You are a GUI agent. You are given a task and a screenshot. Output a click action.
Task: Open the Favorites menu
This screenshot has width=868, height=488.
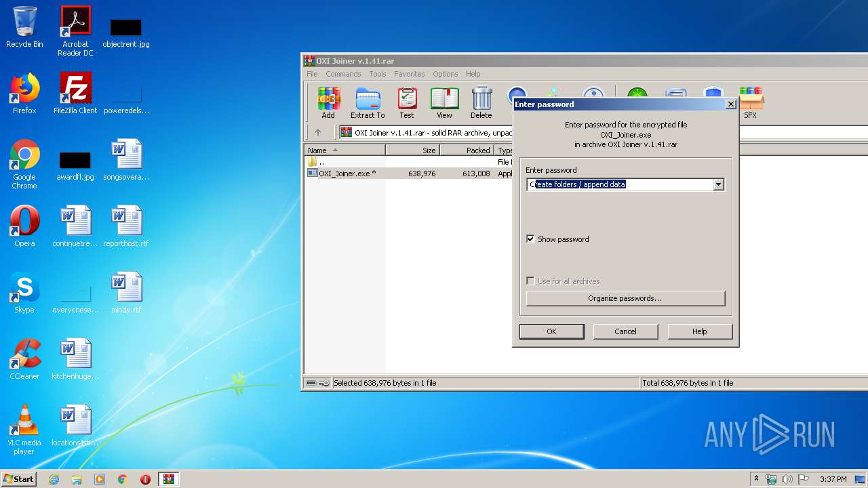tap(410, 74)
